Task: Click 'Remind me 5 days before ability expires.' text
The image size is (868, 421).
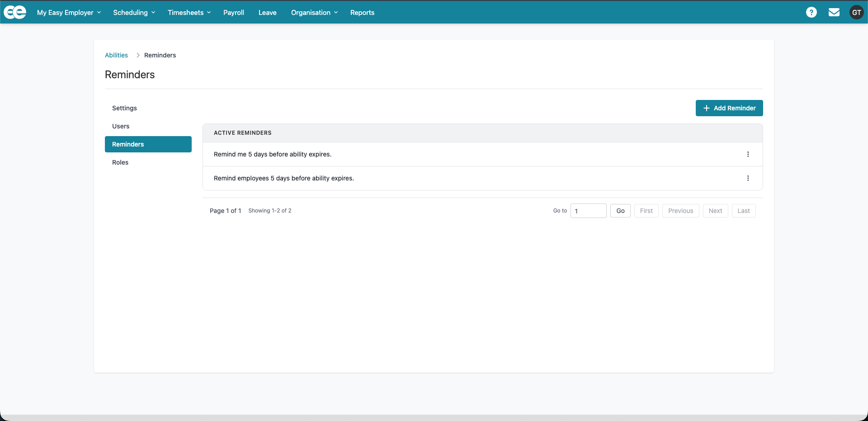Action: click(273, 154)
